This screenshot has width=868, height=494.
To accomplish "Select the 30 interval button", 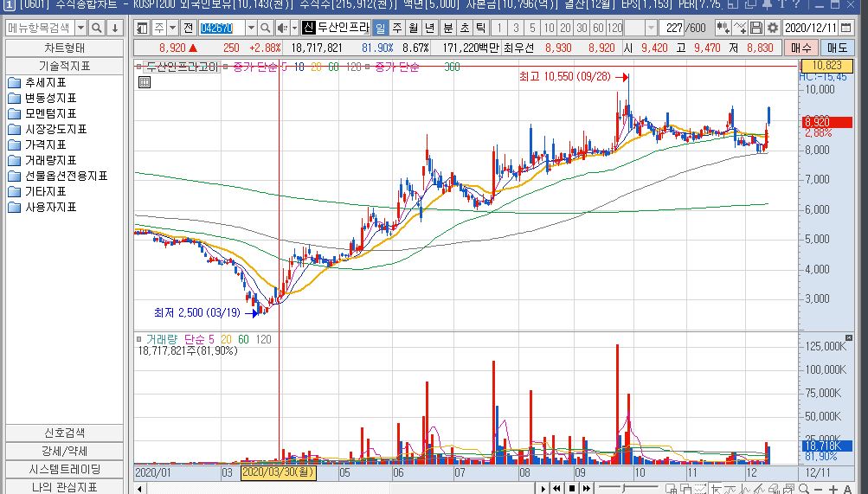I will click(x=582, y=28).
